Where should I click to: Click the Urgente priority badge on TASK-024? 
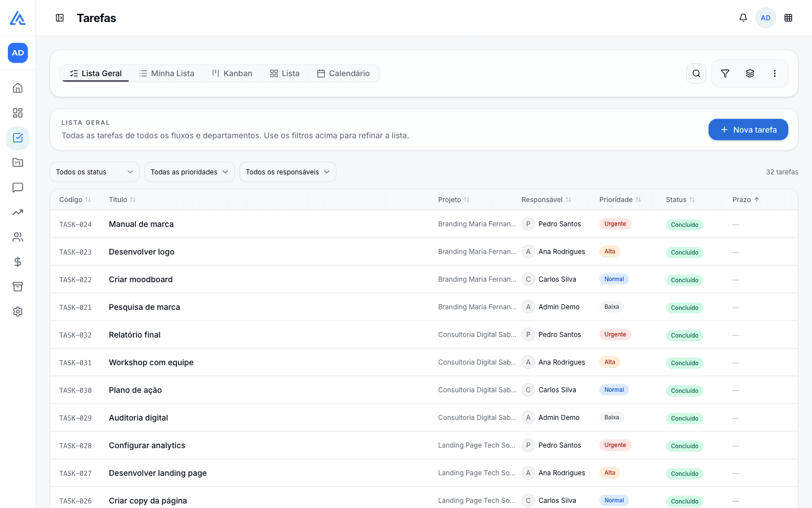(x=615, y=224)
